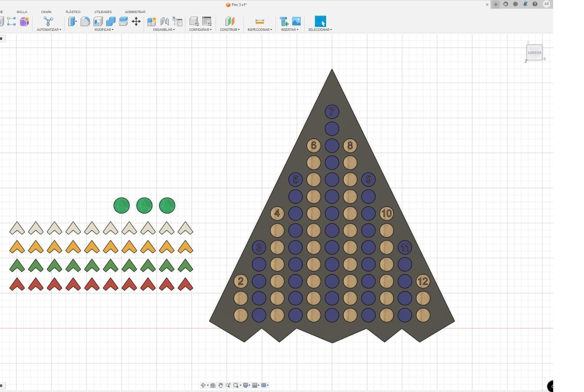Select the Zoom magnifier tool
Viewport: 584px width, 392px height.
pos(228,385)
